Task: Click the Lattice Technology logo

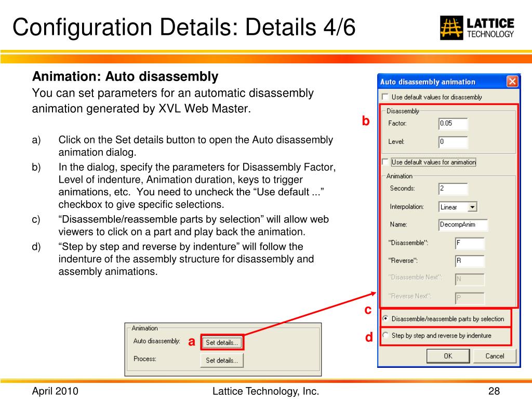Action: coord(477,28)
